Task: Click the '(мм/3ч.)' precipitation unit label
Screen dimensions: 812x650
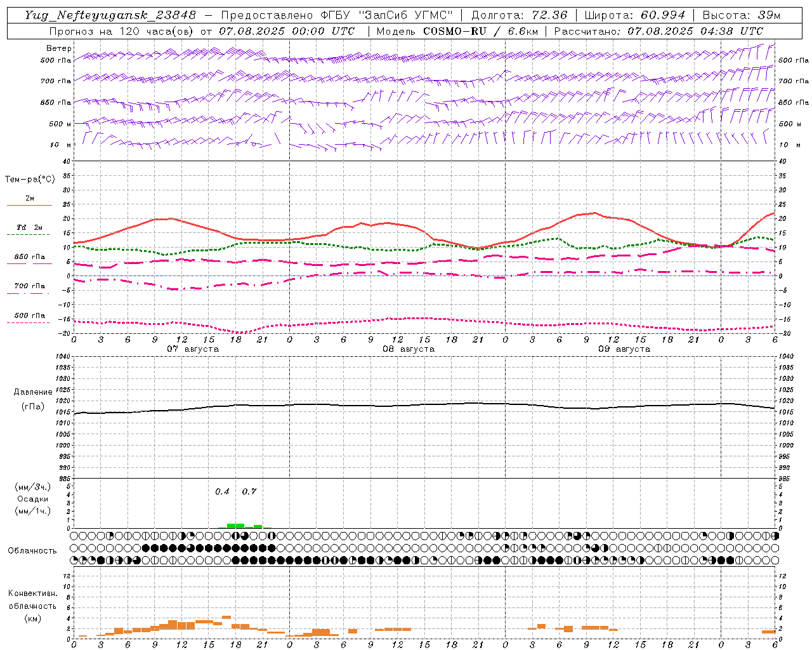Action: [32, 487]
